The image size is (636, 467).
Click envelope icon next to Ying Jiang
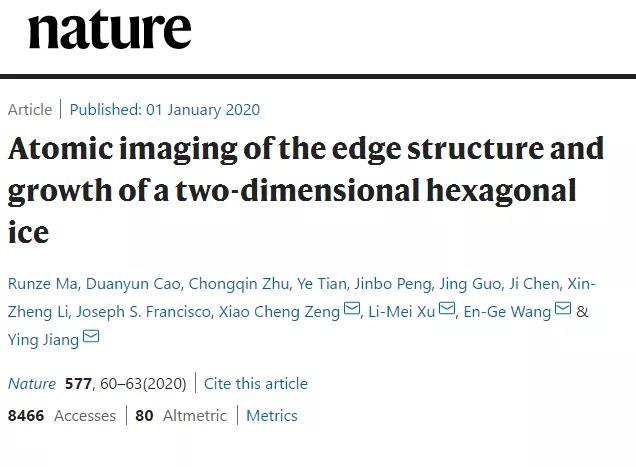coord(91,338)
